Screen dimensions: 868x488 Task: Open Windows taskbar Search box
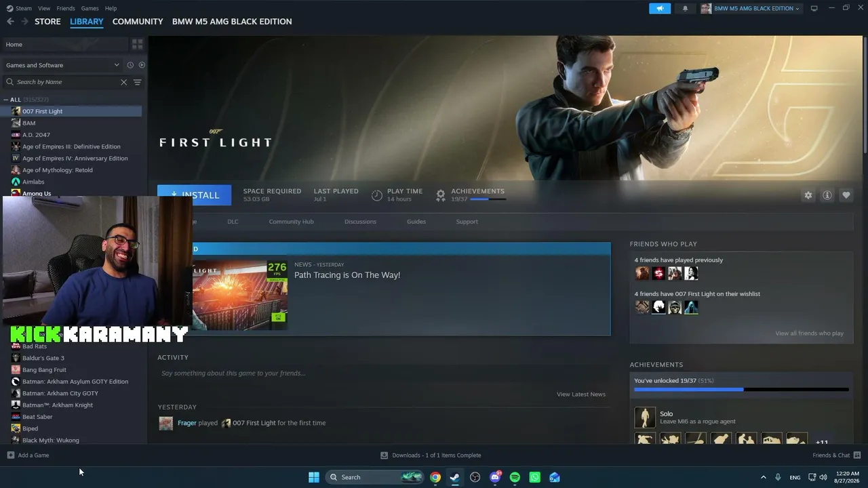(375, 477)
